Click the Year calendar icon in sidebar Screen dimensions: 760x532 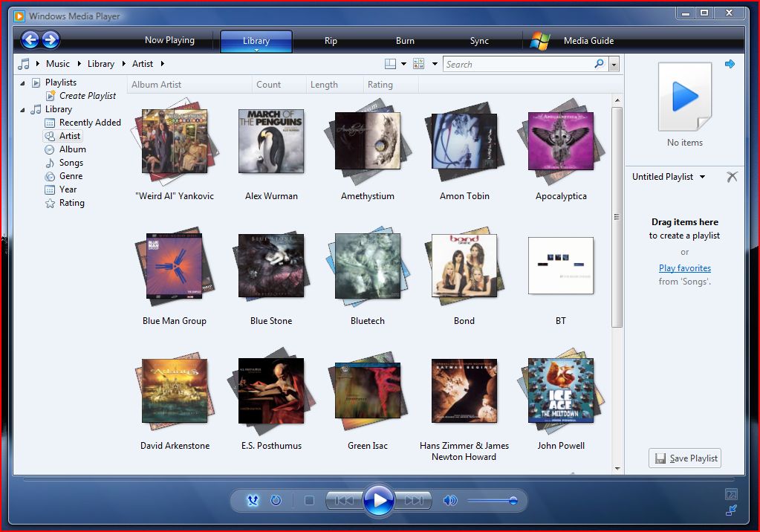click(50, 189)
